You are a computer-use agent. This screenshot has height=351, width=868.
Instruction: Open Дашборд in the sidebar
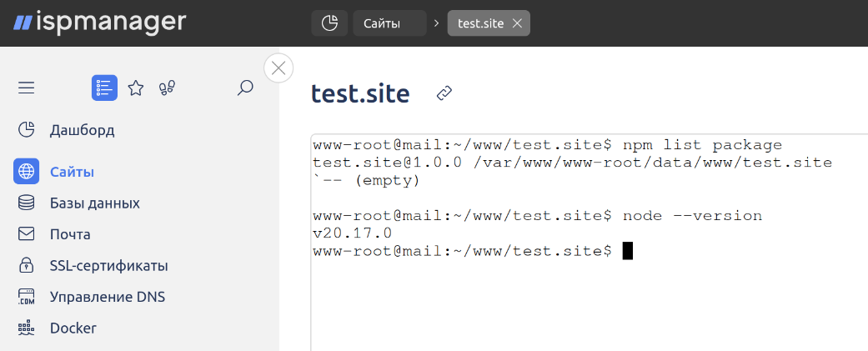point(82,130)
